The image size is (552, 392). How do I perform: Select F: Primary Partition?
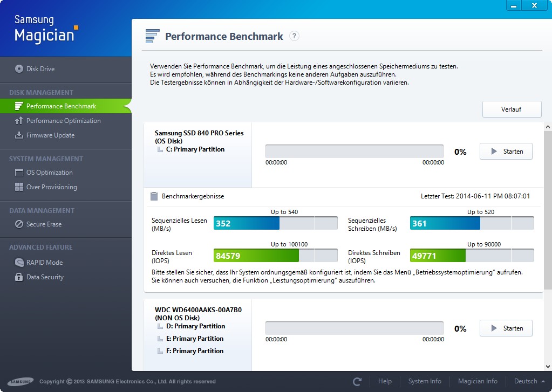click(195, 351)
